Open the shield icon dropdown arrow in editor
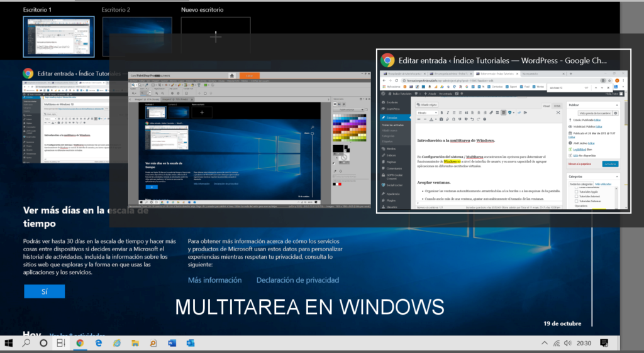This screenshot has height=353, width=644. (513, 113)
